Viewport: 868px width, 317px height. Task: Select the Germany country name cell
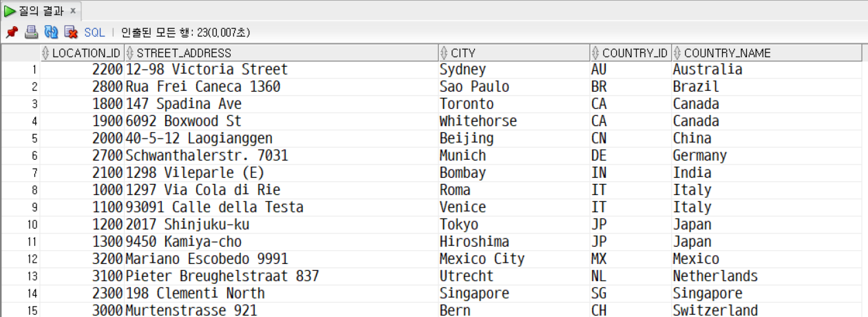pyautogui.click(x=767, y=156)
